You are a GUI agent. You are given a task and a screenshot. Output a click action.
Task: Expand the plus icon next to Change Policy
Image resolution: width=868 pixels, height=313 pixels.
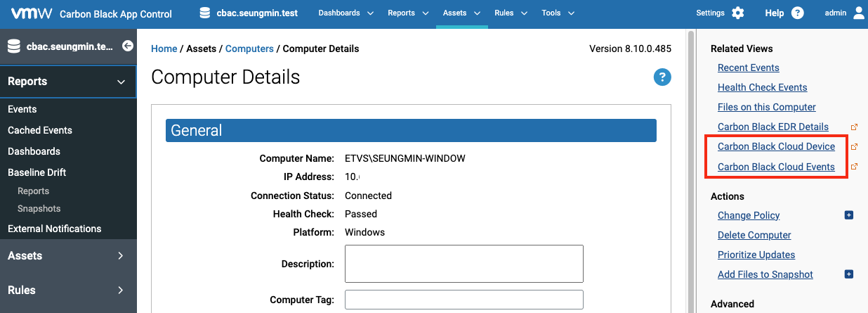(x=849, y=215)
